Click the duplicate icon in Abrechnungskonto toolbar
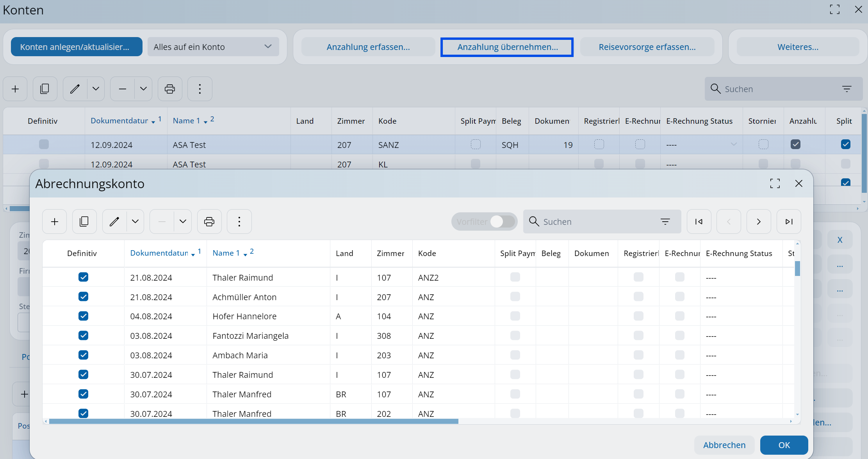The width and height of the screenshot is (868, 459). point(84,222)
